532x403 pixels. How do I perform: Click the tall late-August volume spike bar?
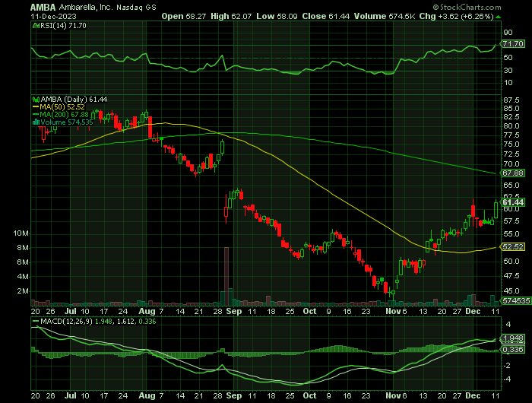coord(226,277)
